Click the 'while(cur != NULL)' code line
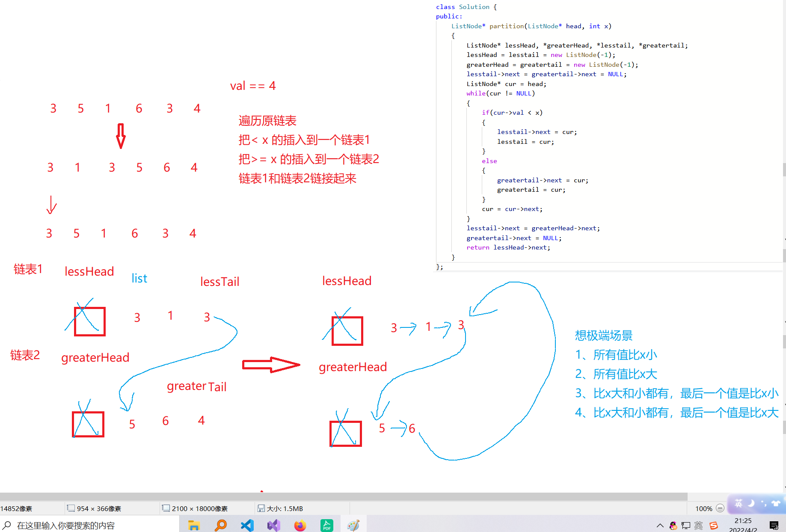This screenshot has width=786, height=532. pos(501,93)
